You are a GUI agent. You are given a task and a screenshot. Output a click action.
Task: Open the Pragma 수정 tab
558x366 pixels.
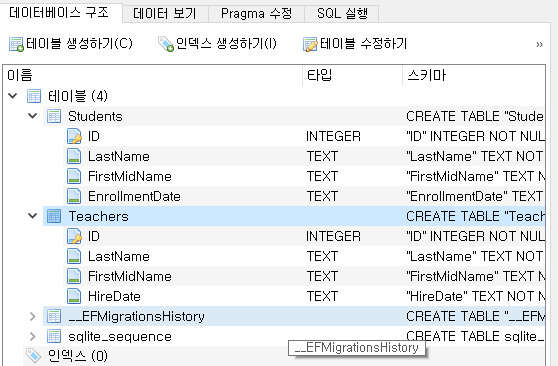tap(256, 14)
